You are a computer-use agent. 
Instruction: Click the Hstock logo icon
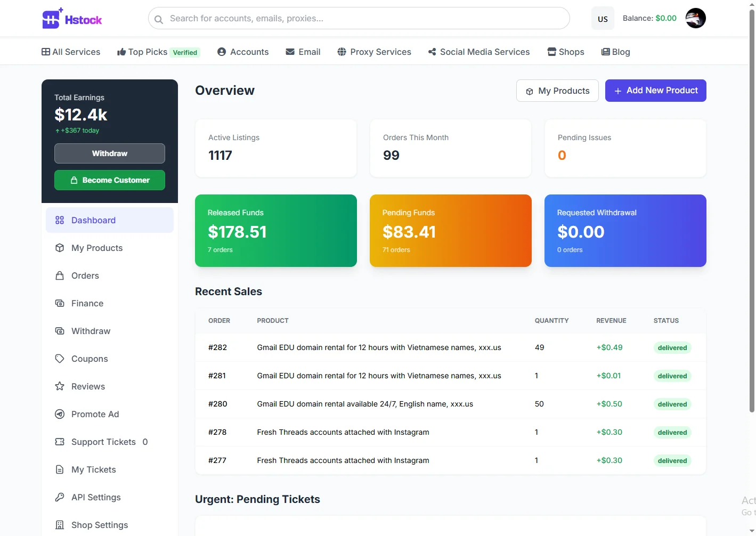52,19
